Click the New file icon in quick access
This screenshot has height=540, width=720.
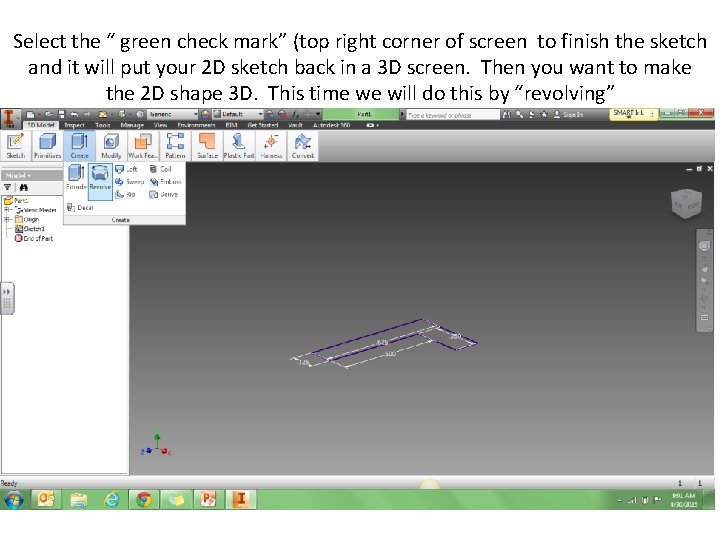point(30,114)
